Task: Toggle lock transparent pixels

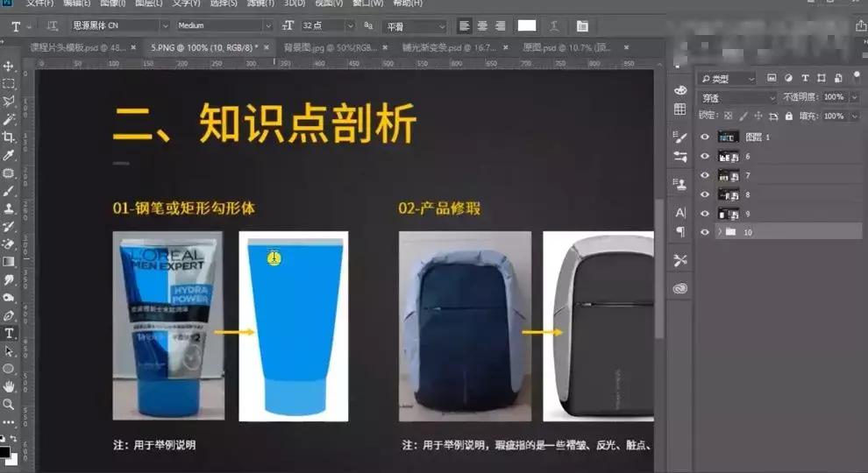Action: pyautogui.click(x=728, y=116)
